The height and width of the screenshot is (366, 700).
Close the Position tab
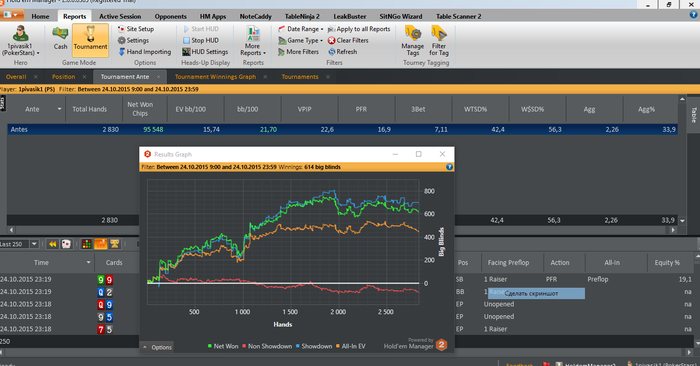coord(84,77)
